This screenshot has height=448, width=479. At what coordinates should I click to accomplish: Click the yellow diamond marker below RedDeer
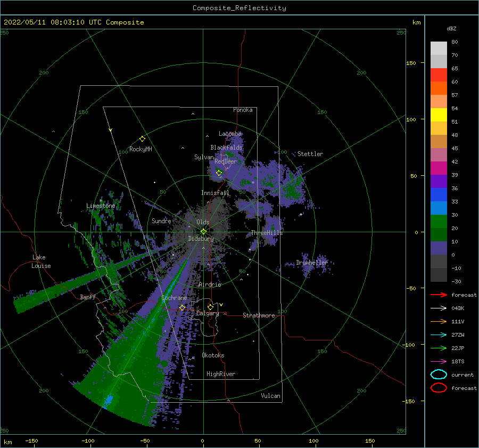point(219,173)
